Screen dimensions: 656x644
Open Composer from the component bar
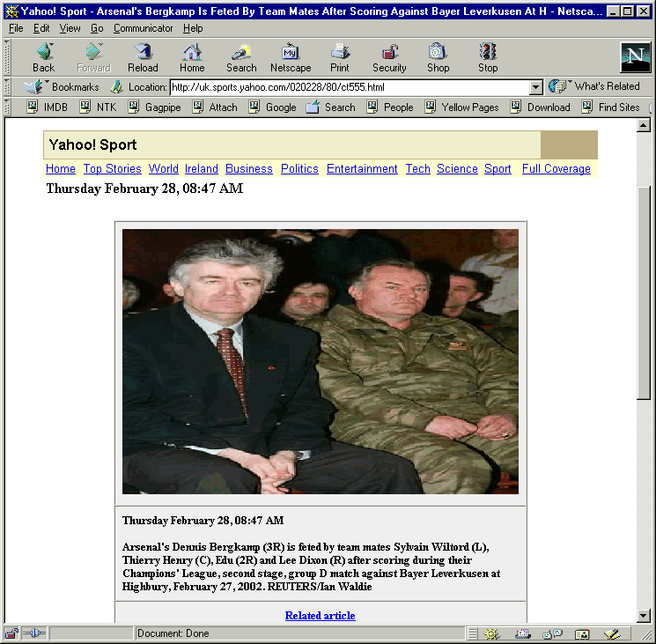(x=612, y=634)
